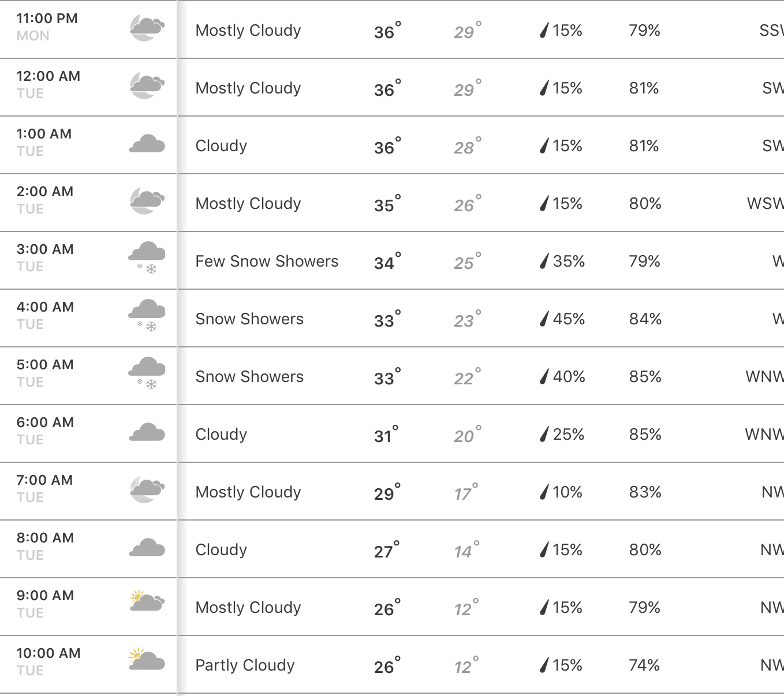Click the 3:00 AM snow showers icon
Screen dimensions: 784x696
point(147,258)
